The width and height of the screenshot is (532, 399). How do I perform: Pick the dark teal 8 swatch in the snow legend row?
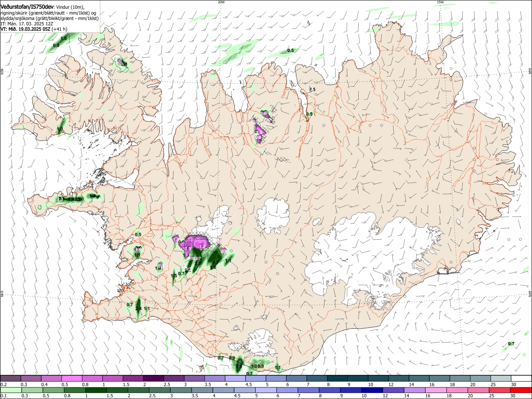point(337,379)
